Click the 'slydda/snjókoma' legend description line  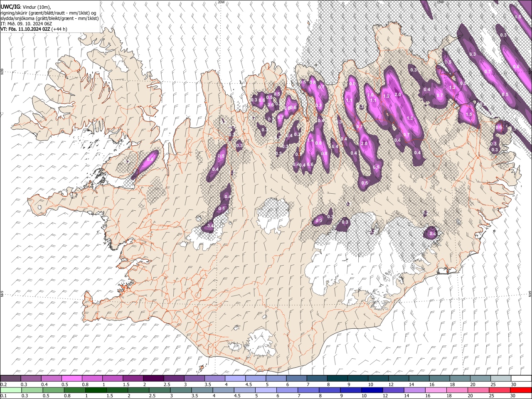click(x=49, y=18)
